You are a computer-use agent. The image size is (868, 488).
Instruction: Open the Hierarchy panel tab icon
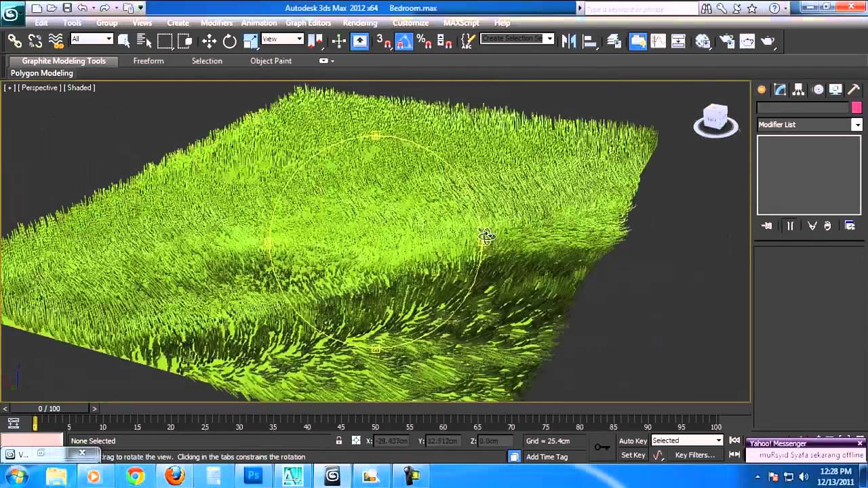[x=798, y=89]
